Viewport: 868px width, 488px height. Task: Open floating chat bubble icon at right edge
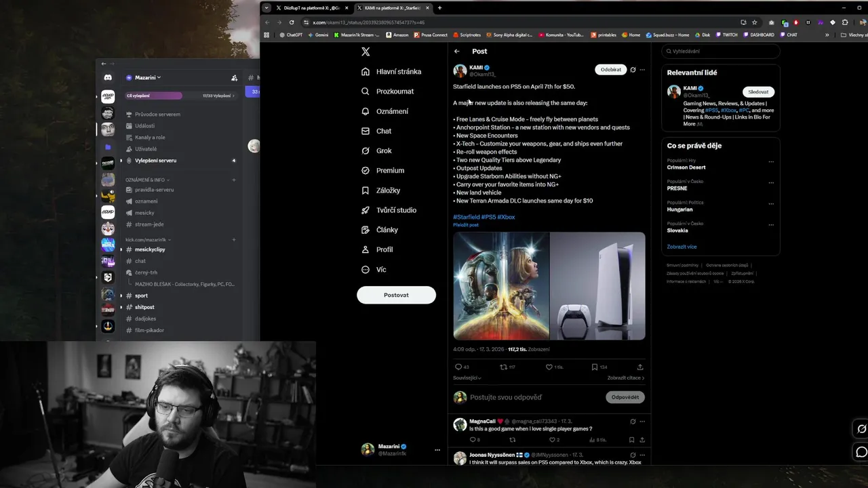click(861, 452)
